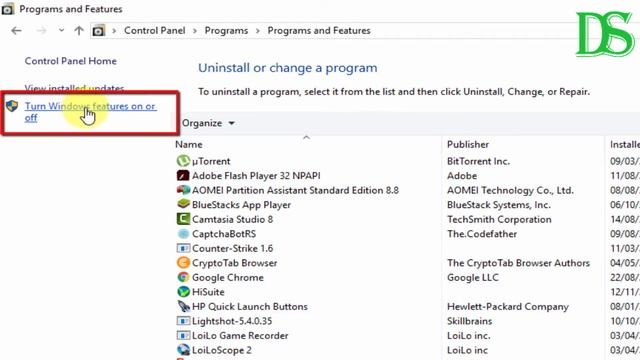Click the address bar folder icon

(98, 31)
